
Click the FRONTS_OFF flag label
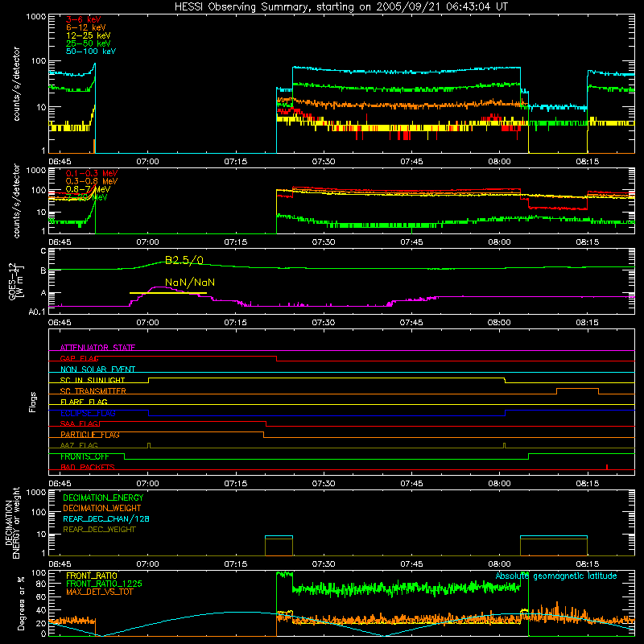coord(85,456)
